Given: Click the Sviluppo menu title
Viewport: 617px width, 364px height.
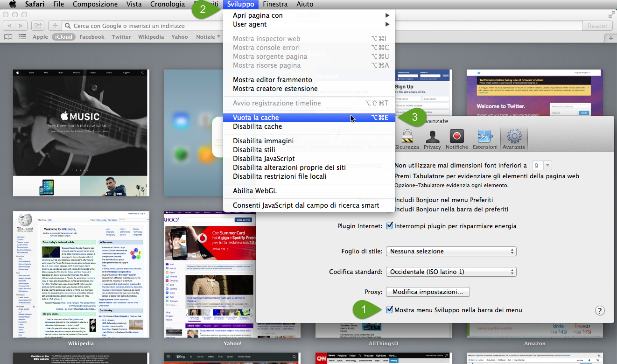Looking at the screenshot, I should point(241,4).
